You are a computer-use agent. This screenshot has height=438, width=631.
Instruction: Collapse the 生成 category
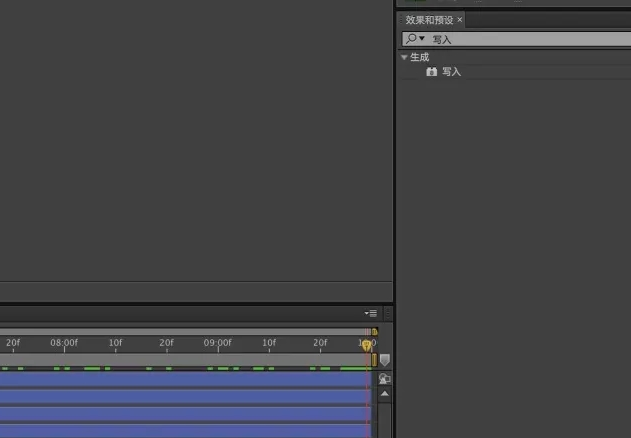coord(404,57)
